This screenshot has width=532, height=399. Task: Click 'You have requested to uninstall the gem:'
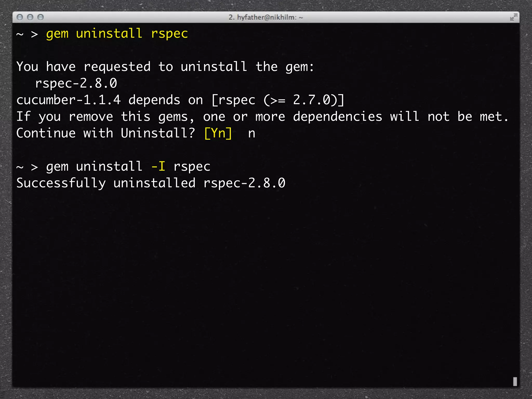click(165, 67)
